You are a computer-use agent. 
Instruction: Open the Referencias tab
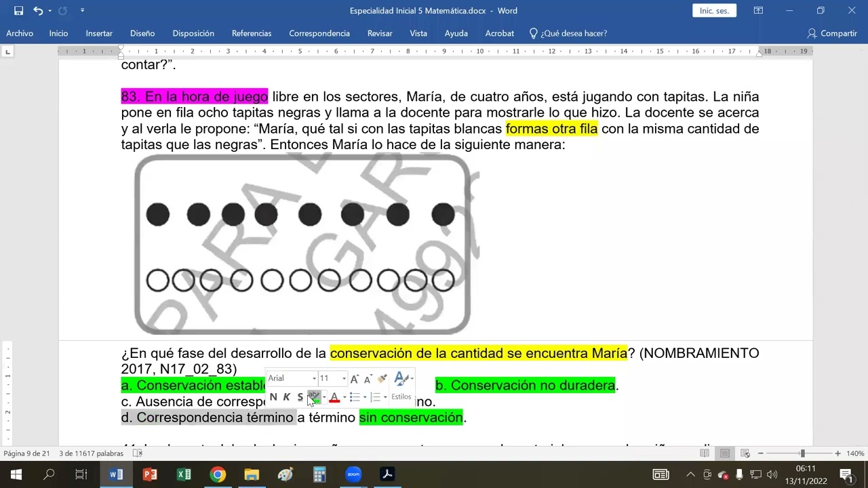pos(252,33)
